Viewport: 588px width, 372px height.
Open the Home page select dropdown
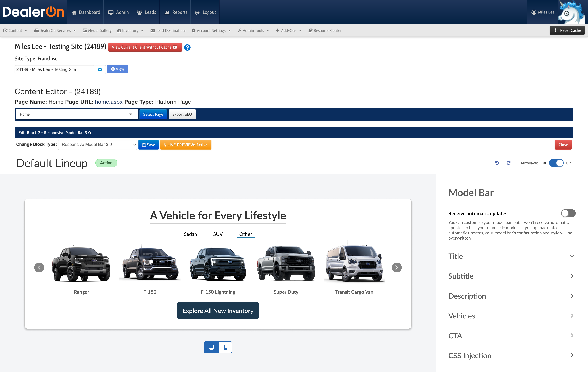[77, 114]
